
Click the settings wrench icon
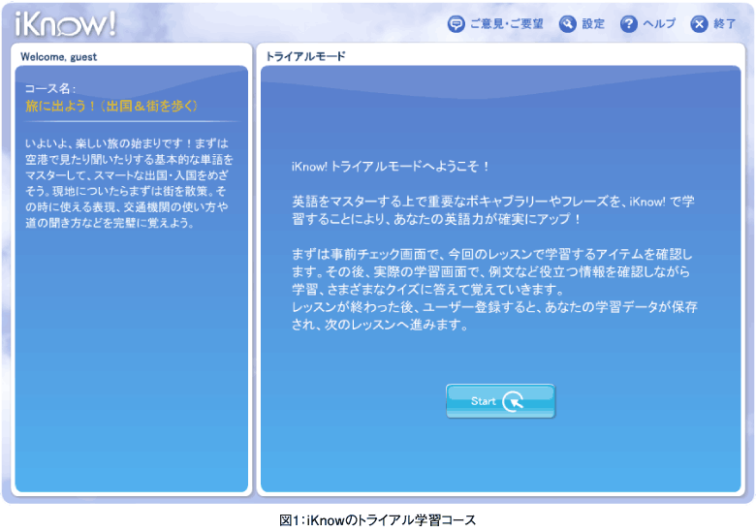567,23
